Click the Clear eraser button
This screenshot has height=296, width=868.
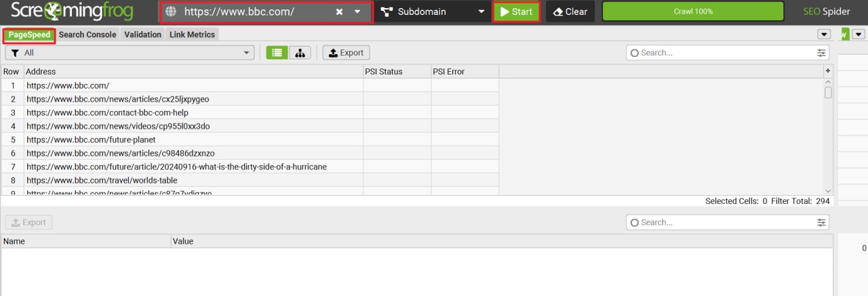(570, 12)
